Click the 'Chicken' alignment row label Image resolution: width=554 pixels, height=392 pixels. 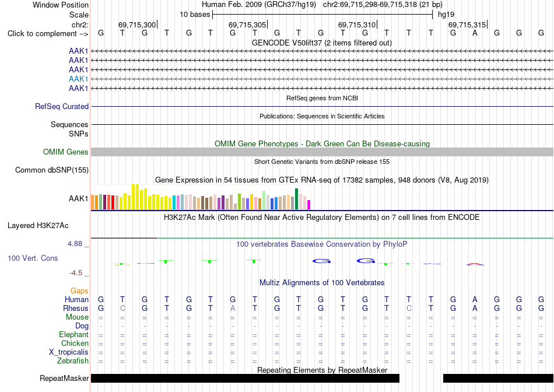tap(75, 343)
